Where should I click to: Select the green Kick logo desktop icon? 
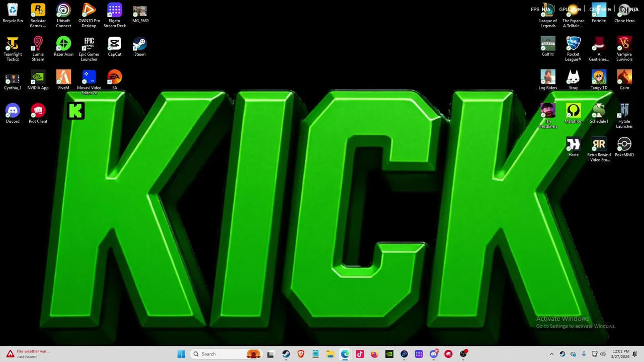(76, 111)
